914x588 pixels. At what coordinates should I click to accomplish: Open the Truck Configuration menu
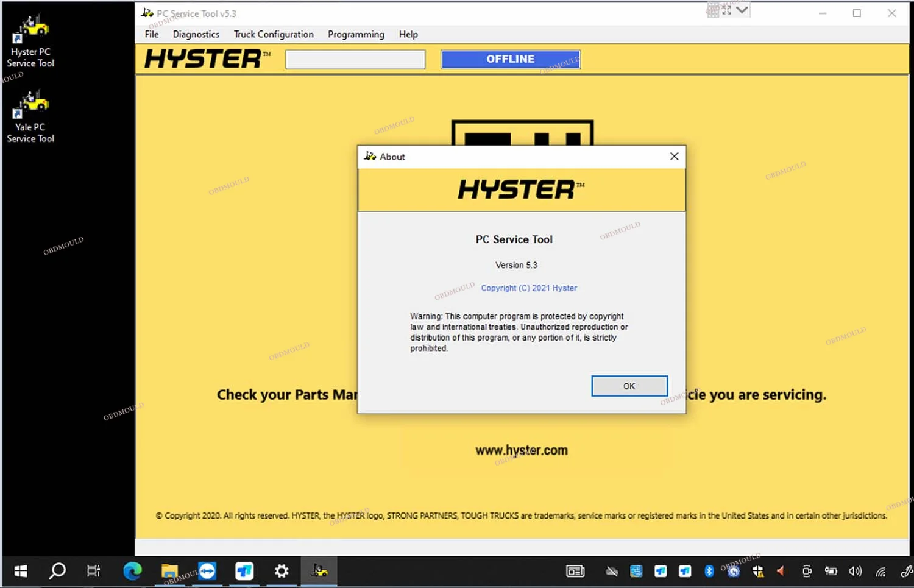[x=274, y=35]
